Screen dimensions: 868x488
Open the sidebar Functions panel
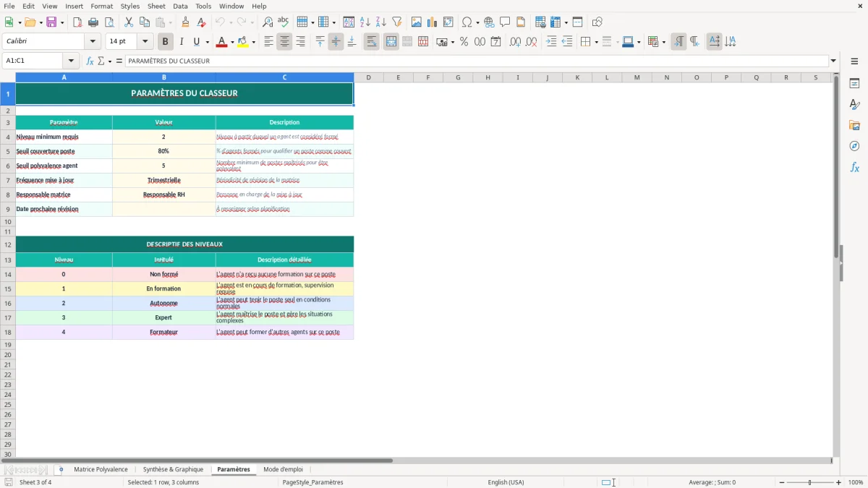(854, 167)
